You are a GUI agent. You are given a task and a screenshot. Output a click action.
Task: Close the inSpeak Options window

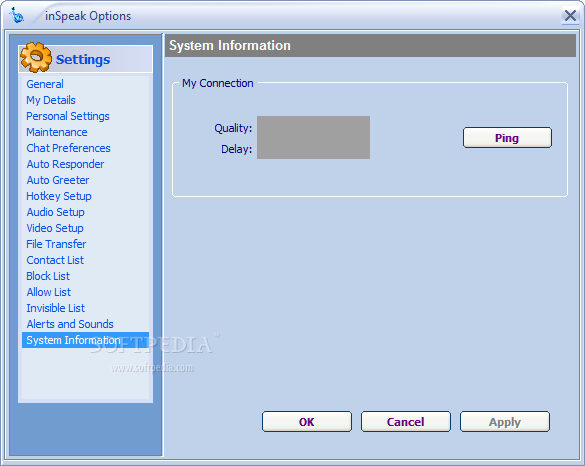[570, 16]
